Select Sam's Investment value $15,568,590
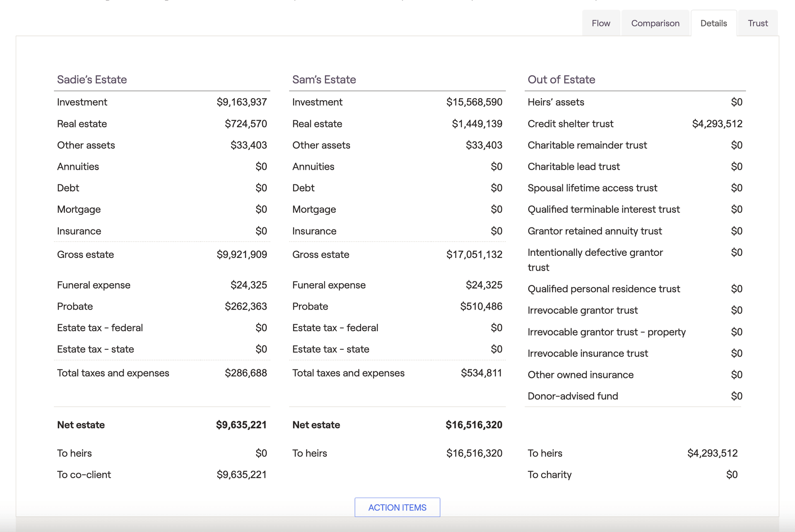Screen dimensions: 795x532 pyautogui.click(x=474, y=102)
